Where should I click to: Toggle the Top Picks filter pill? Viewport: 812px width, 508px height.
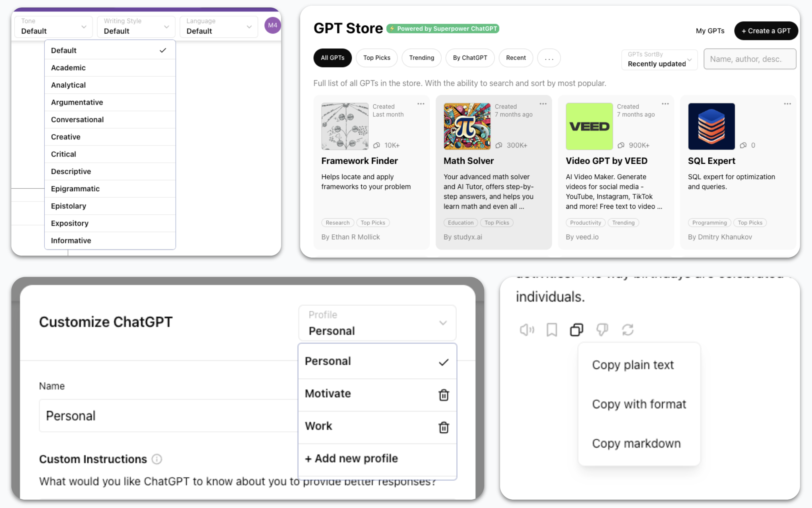(x=376, y=58)
